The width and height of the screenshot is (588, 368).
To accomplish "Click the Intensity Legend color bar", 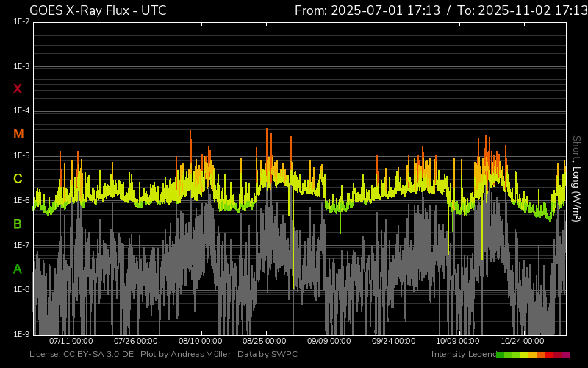I will click(x=532, y=355).
